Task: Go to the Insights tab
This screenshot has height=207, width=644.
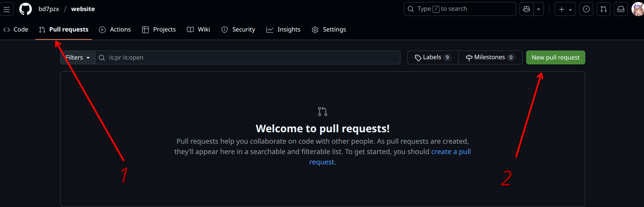Action: [x=283, y=30]
